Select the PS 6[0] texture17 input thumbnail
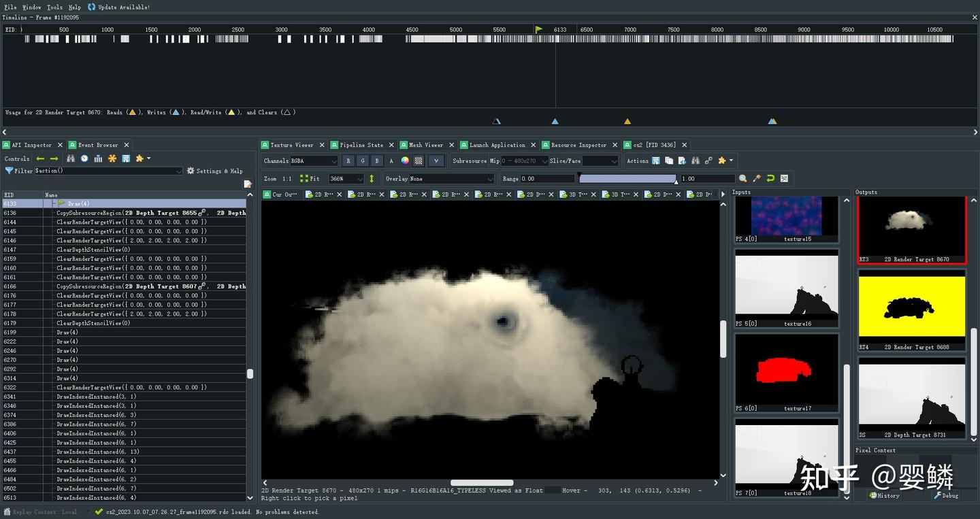 [x=787, y=373]
